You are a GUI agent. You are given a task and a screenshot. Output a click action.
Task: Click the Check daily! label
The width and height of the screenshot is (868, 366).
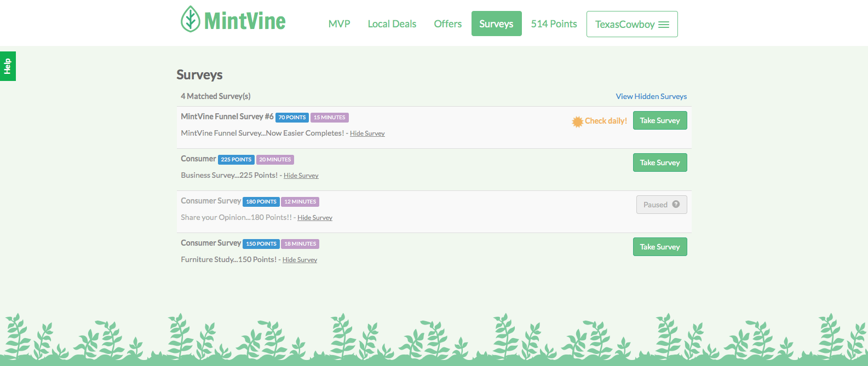tap(606, 121)
